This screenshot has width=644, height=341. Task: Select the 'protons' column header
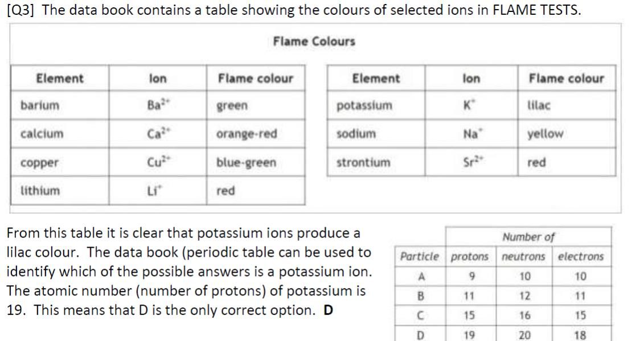click(470, 256)
